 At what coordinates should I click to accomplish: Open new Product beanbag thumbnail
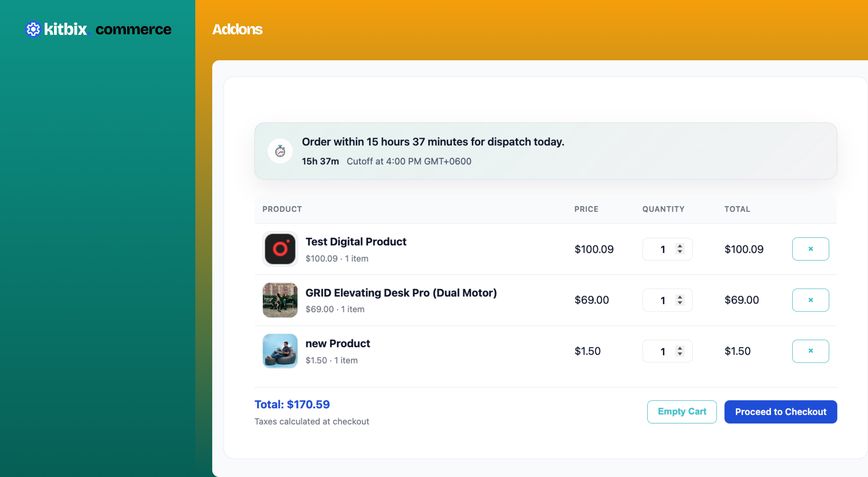[x=280, y=351]
